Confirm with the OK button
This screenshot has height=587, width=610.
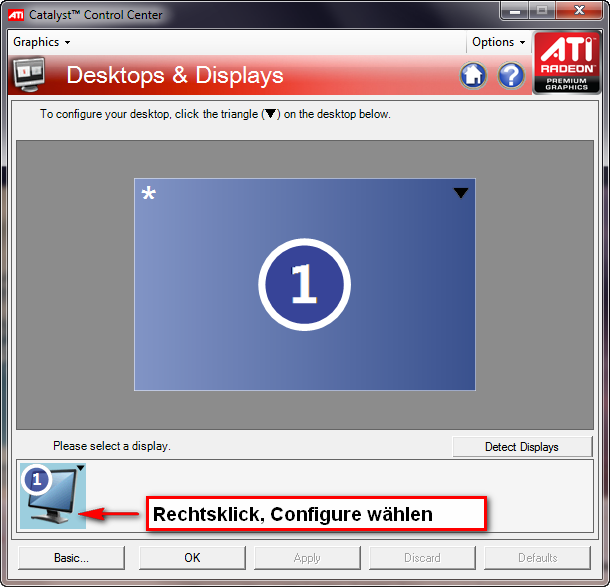[192, 558]
